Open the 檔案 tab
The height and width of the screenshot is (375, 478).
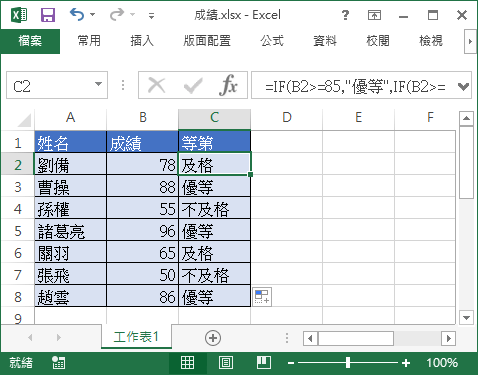(30, 41)
